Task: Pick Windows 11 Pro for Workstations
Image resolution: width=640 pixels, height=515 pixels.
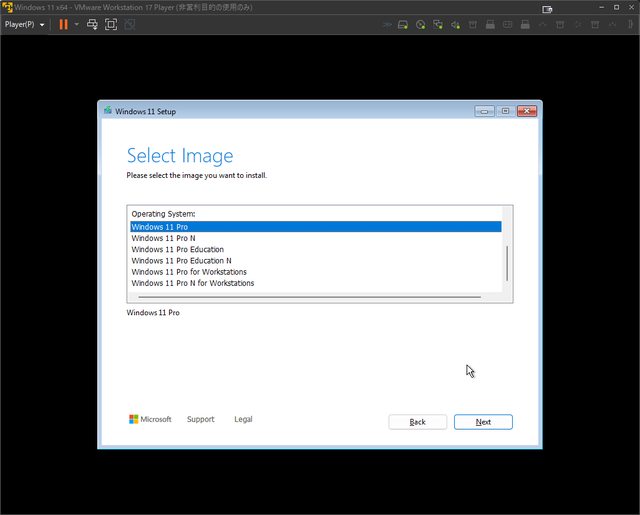Action: pyautogui.click(x=189, y=272)
